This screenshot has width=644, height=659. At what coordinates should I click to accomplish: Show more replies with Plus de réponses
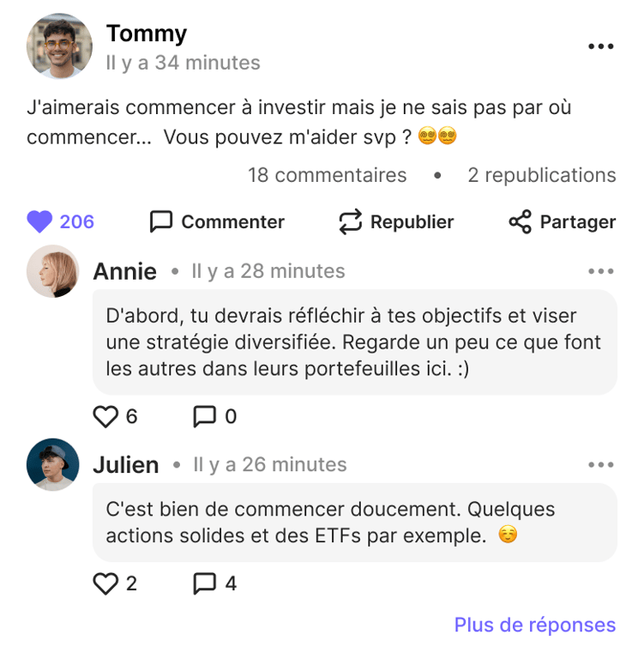pos(534,625)
